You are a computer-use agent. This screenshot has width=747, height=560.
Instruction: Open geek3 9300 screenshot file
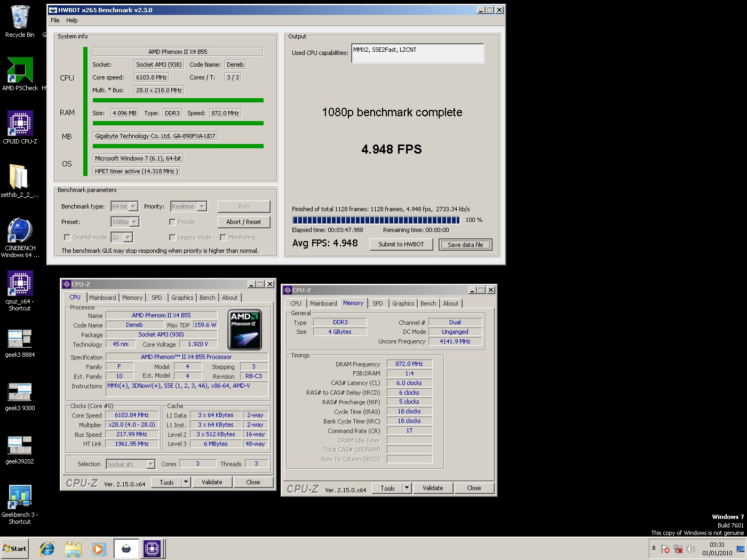tap(20, 396)
